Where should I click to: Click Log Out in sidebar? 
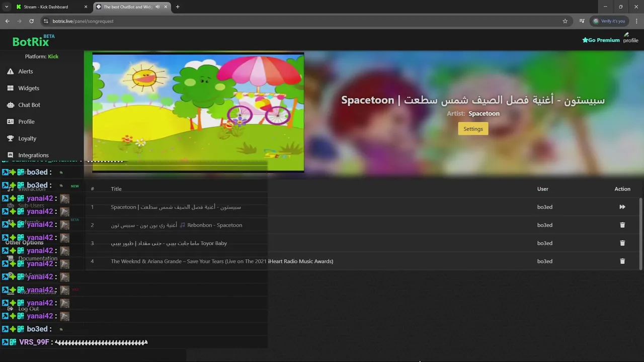click(x=29, y=309)
